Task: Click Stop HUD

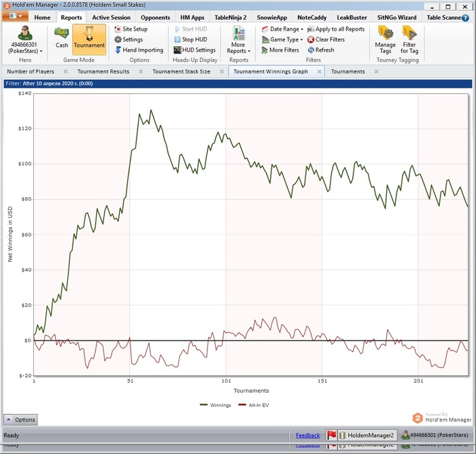Action: 190,39
